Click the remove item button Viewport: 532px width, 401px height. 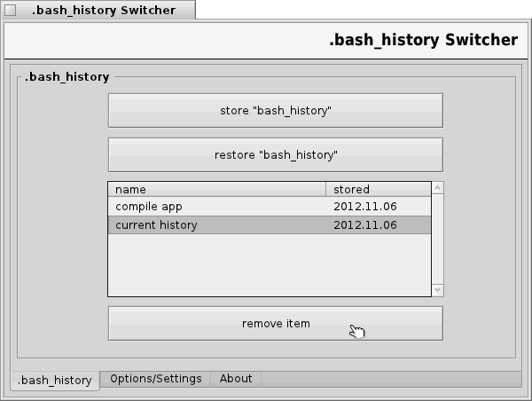click(x=275, y=324)
